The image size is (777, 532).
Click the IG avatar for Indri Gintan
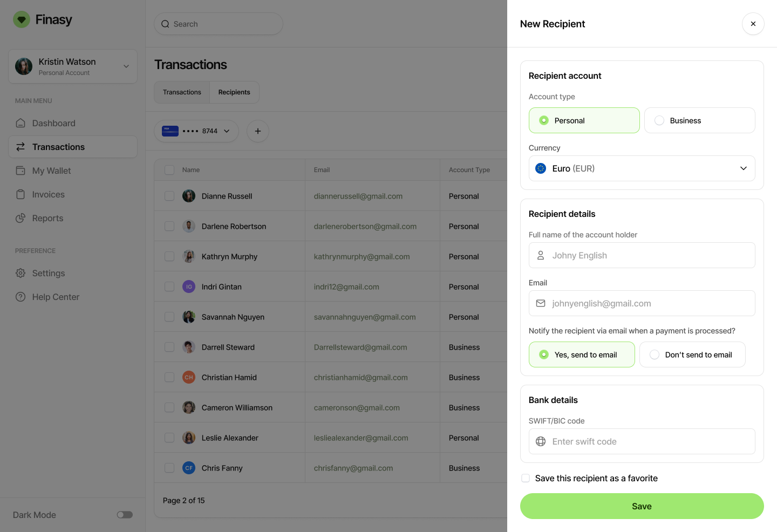click(x=189, y=287)
